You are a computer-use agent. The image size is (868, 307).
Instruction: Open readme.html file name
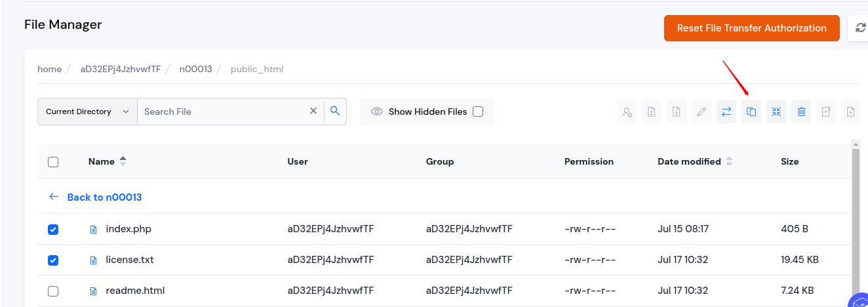(135, 291)
